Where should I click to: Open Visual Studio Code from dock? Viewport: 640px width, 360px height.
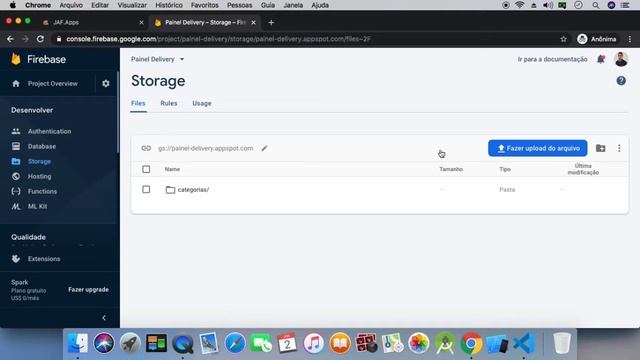pos(524,343)
